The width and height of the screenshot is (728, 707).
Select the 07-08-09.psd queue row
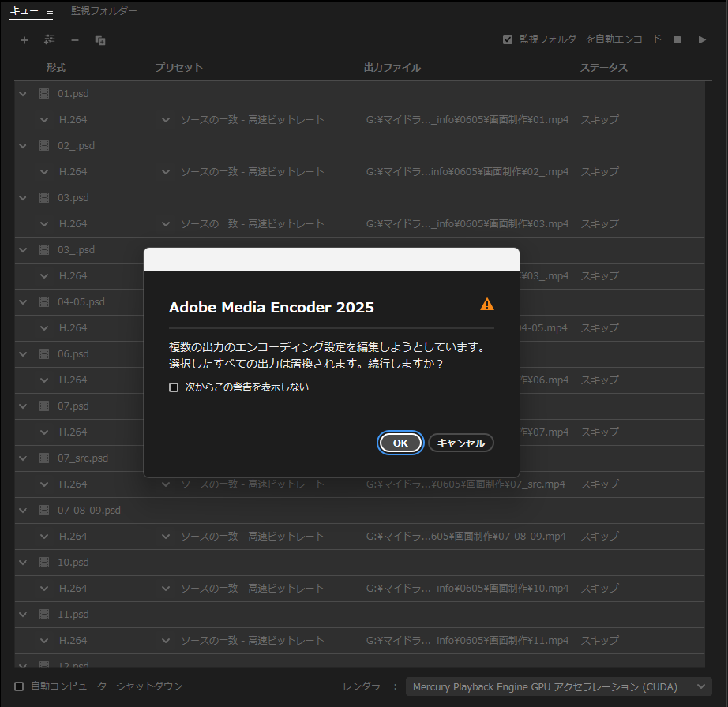(359, 511)
